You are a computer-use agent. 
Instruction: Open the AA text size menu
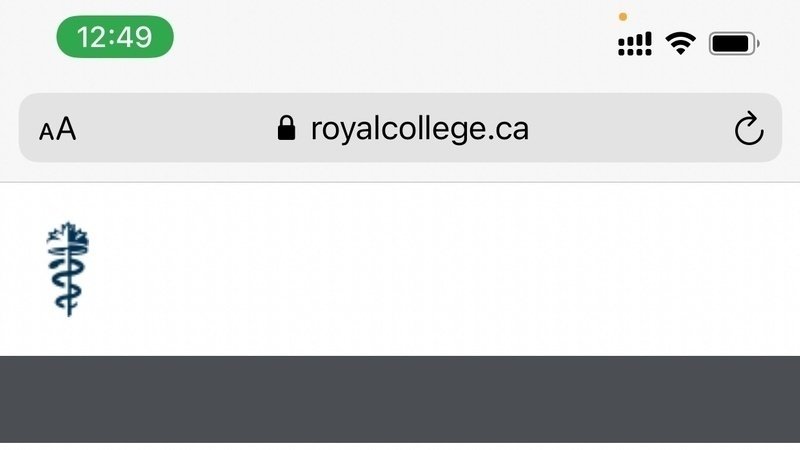click(x=58, y=129)
